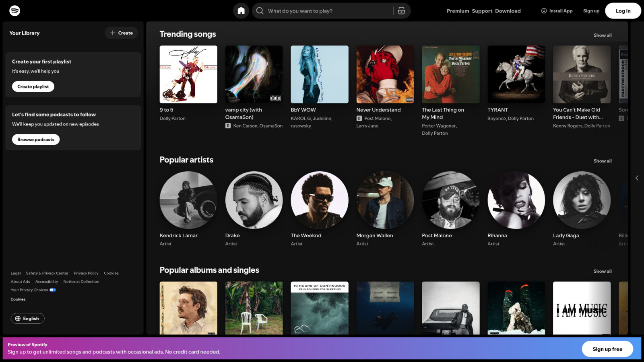This screenshot has height=362, width=644.
Task: Open Rihanna artist photo
Action: (516, 200)
